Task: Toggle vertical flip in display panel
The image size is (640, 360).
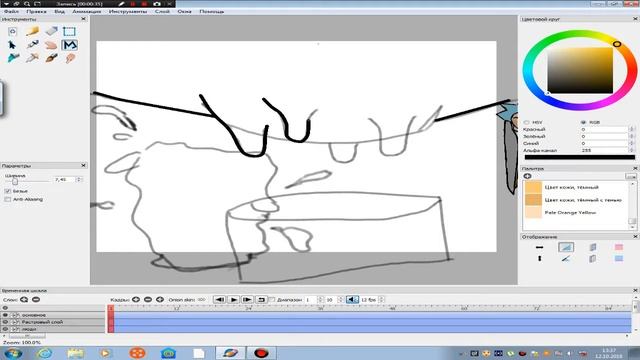Action: tap(540, 258)
